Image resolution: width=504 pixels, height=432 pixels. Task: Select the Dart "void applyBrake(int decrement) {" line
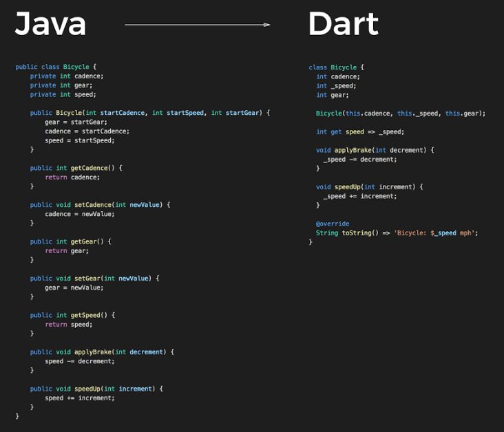tap(375, 151)
